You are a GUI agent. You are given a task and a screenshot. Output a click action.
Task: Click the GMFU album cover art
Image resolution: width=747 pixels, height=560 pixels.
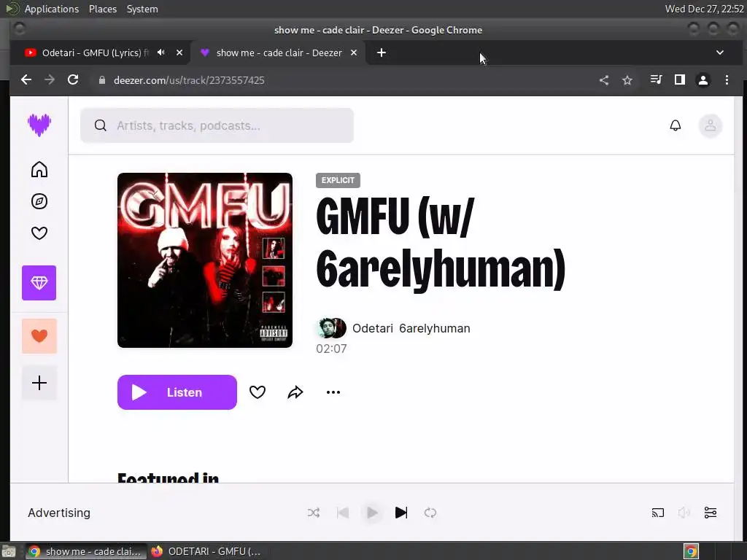pyautogui.click(x=205, y=260)
